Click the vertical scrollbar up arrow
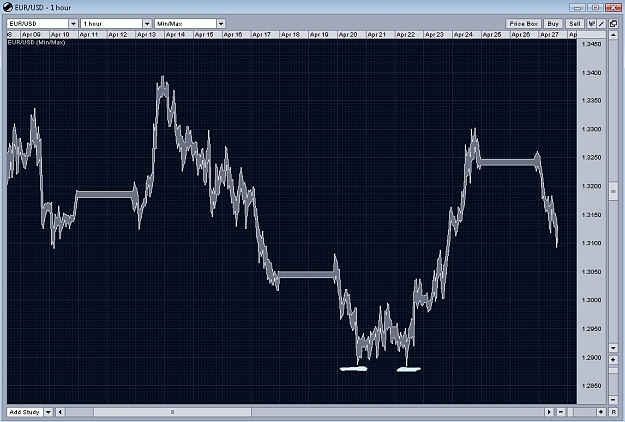Image resolution: width=625 pixels, height=422 pixels. point(613,35)
